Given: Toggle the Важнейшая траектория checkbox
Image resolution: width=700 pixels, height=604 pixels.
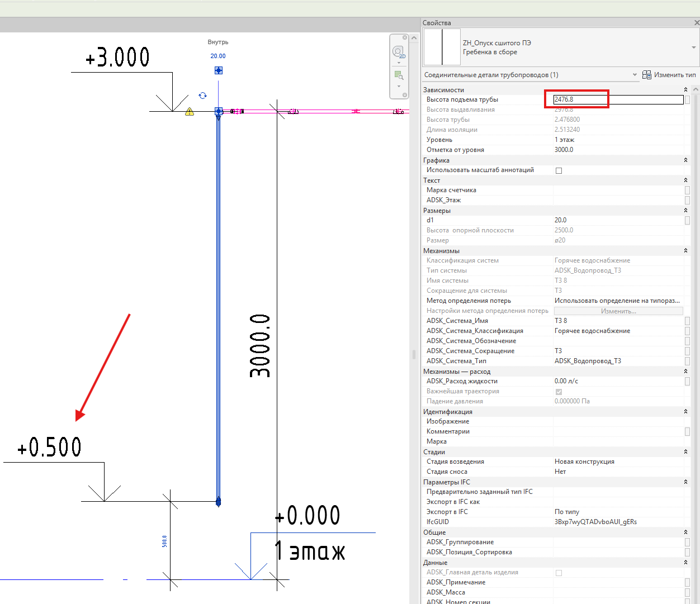Looking at the screenshot, I should pyautogui.click(x=559, y=392).
